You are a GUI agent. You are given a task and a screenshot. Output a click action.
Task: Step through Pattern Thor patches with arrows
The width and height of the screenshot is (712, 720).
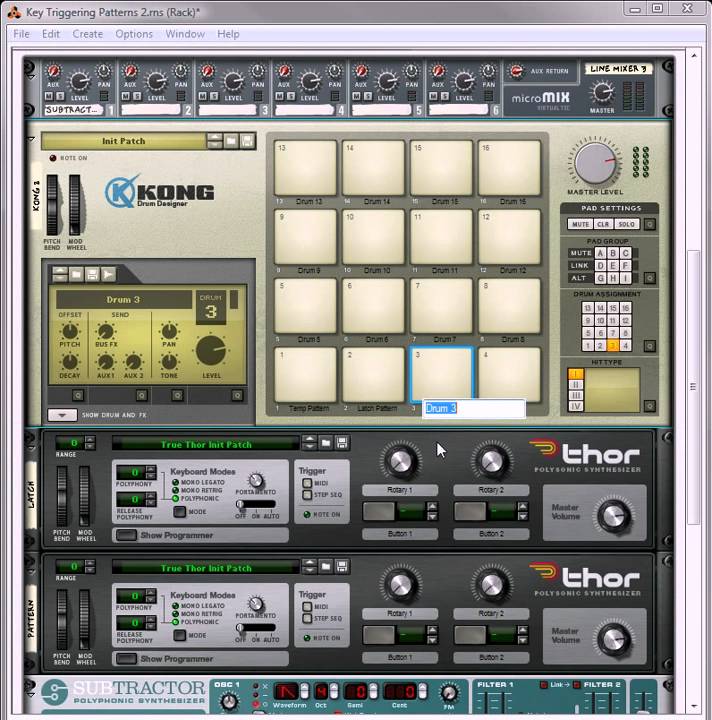(x=309, y=566)
